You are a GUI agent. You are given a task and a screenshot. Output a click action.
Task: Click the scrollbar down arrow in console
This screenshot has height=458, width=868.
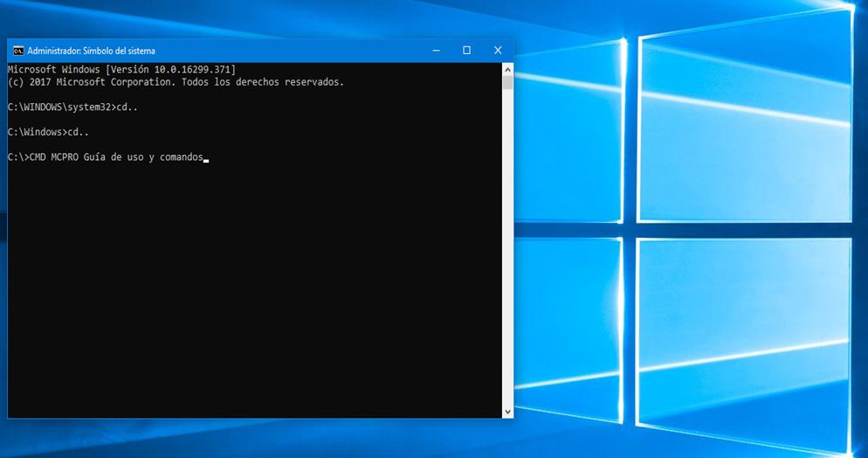[x=507, y=412]
